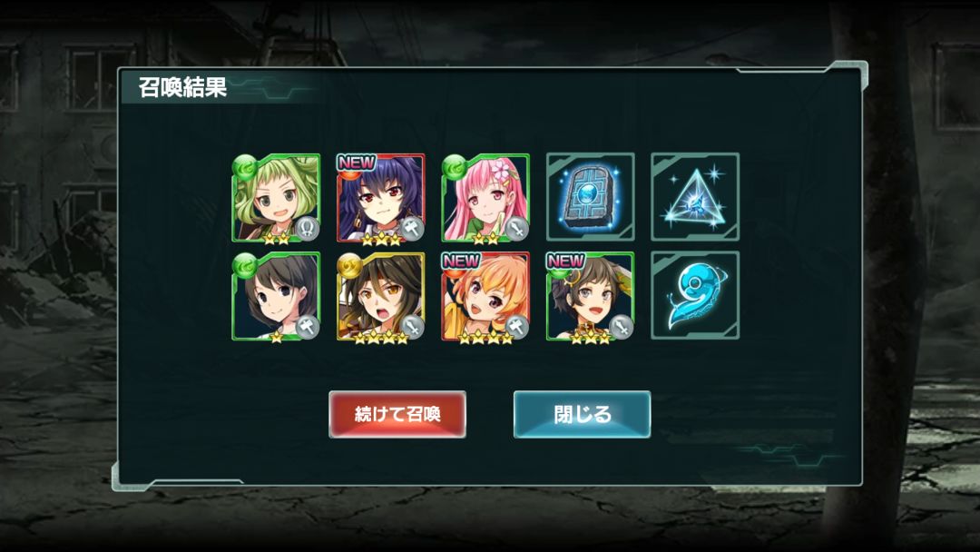Image resolution: width=980 pixels, height=552 pixels.
Task: Click the hammer badge on purple-haired card
Action: coord(412,228)
